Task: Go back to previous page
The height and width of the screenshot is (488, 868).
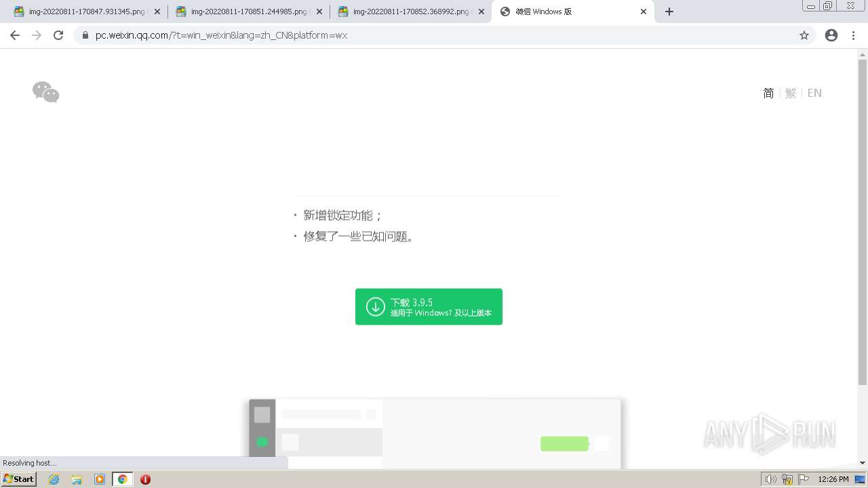Action: (x=15, y=35)
